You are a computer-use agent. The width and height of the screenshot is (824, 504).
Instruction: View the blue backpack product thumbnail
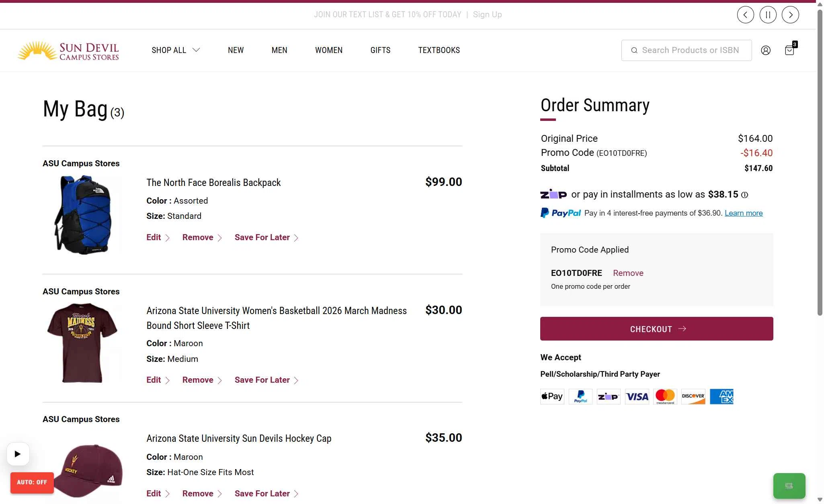[x=83, y=215]
